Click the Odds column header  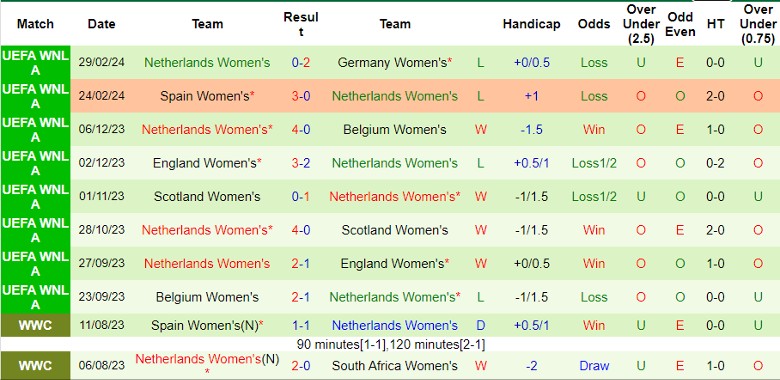tap(594, 24)
